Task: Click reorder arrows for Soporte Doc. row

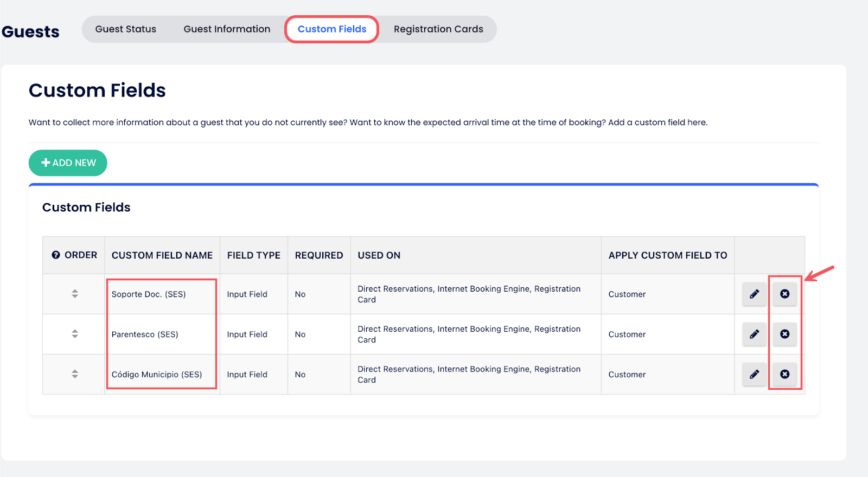Action: click(75, 294)
